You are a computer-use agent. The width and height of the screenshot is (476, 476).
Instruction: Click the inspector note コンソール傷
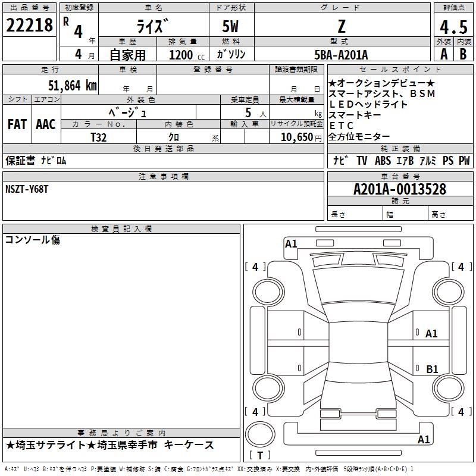pos(33,240)
